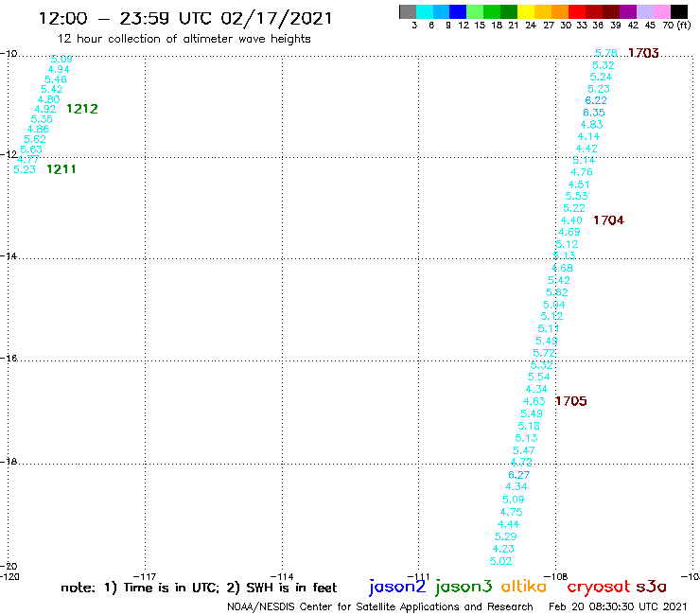Click the red legend swatch for 33 ft

coord(576,11)
